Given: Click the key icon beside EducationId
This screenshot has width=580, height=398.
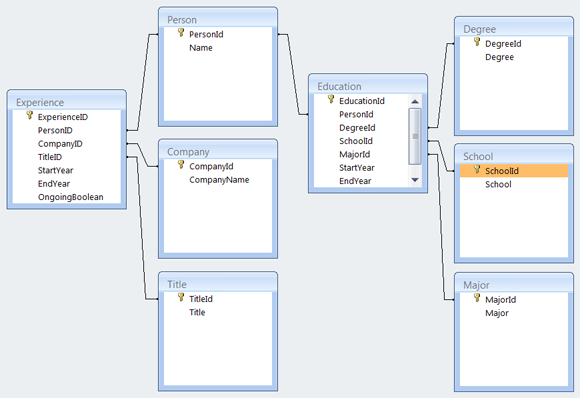Looking at the screenshot, I should 331,99.
